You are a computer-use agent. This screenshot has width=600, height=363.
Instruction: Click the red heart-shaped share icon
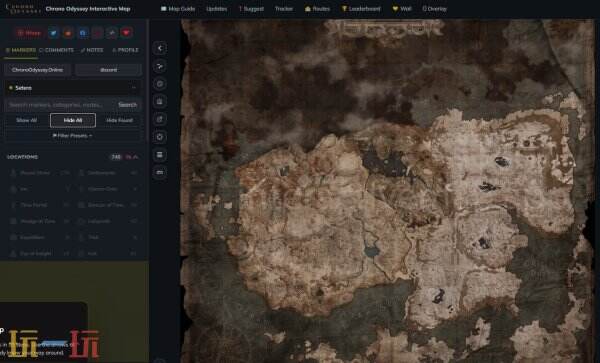pyautogui.click(x=126, y=33)
